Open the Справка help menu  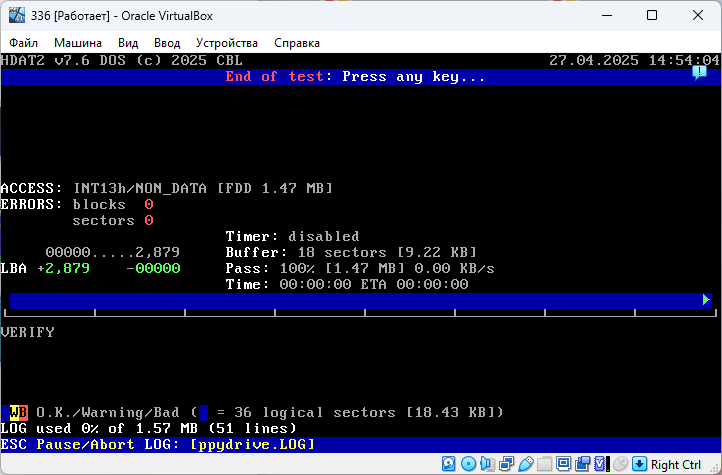(x=297, y=43)
